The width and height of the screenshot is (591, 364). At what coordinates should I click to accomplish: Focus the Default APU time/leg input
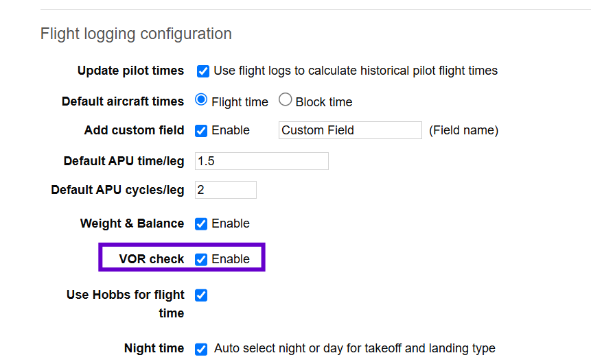tap(262, 161)
